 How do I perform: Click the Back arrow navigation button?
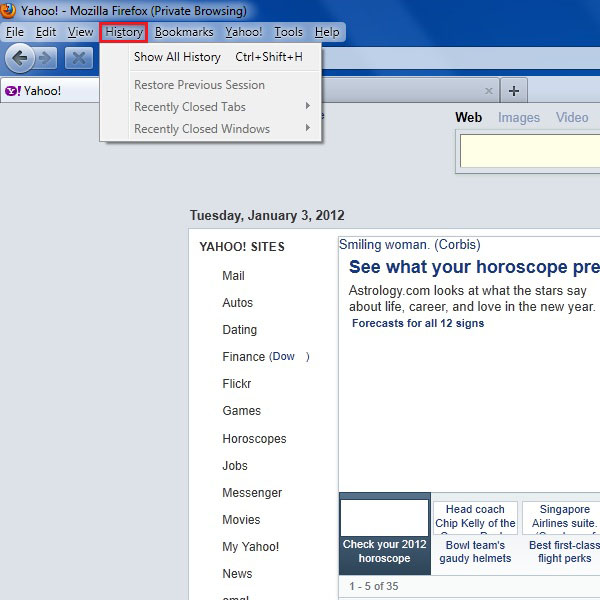coord(20,58)
